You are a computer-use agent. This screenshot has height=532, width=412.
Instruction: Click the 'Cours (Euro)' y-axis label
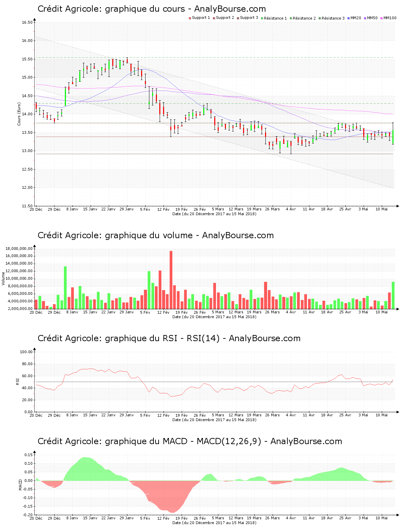(19, 114)
